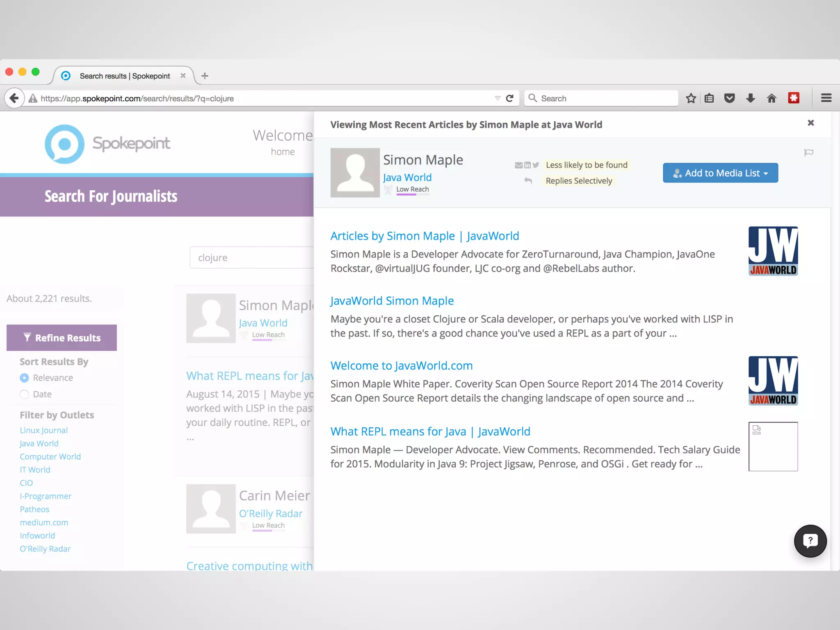840x630 pixels.
Task: Click the reply arrow icon next to Replies Selectively
Action: (x=528, y=180)
